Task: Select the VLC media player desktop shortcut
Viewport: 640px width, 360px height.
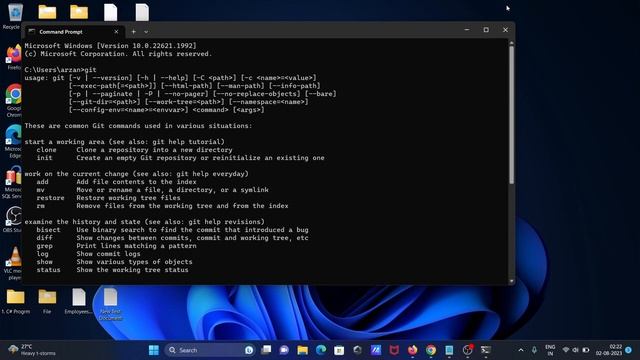Action: [14, 263]
